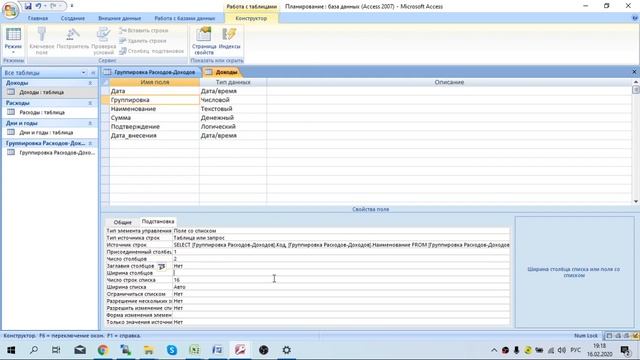Select Столбец подстановок in the ribbon

pyautogui.click(x=151, y=51)
